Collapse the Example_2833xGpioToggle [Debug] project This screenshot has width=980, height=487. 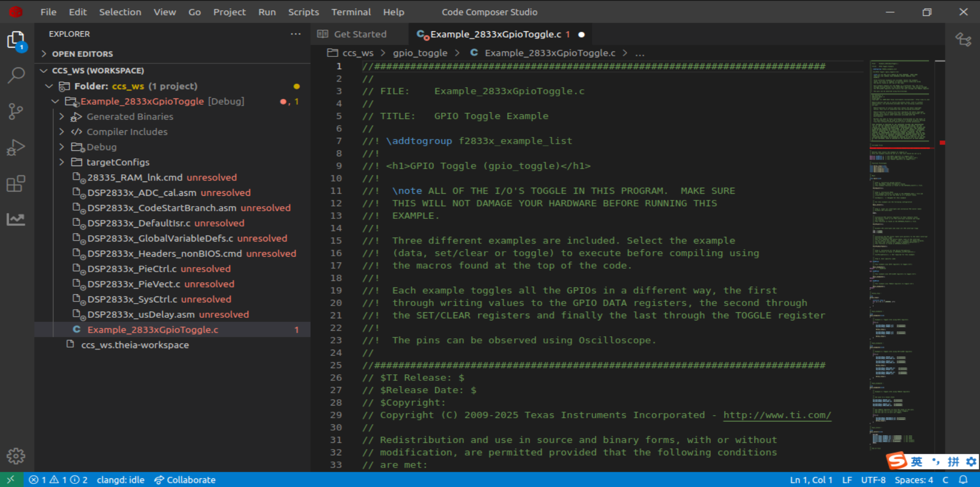point(55,102)
